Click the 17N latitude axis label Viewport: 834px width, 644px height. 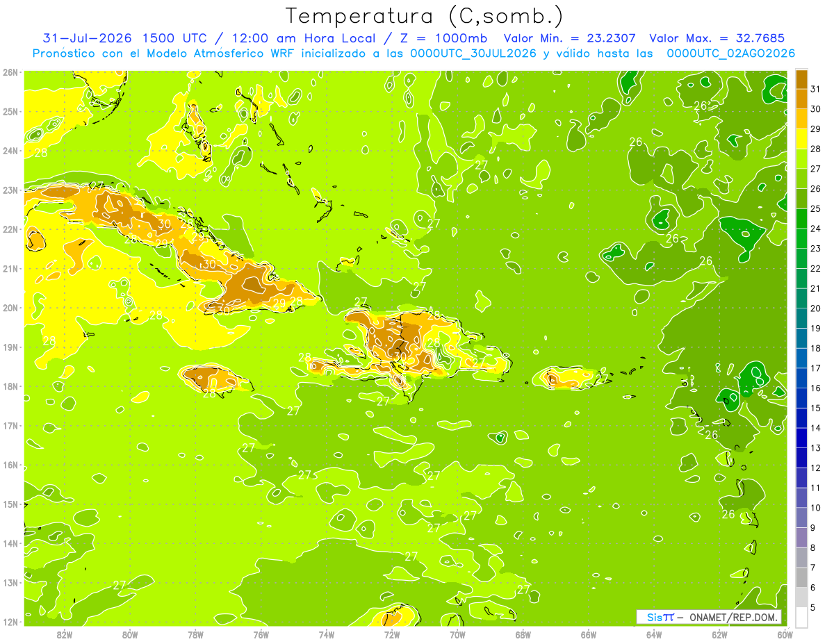10,426
